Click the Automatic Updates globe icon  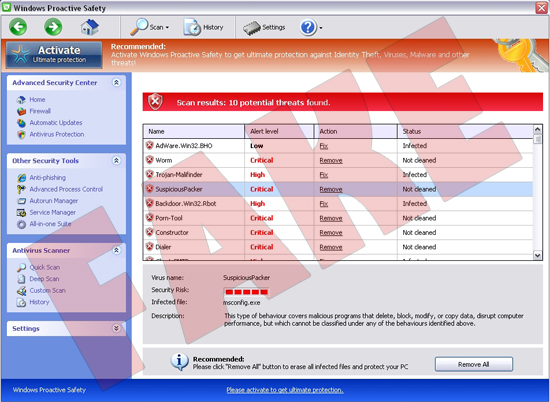tap(21, 123)
